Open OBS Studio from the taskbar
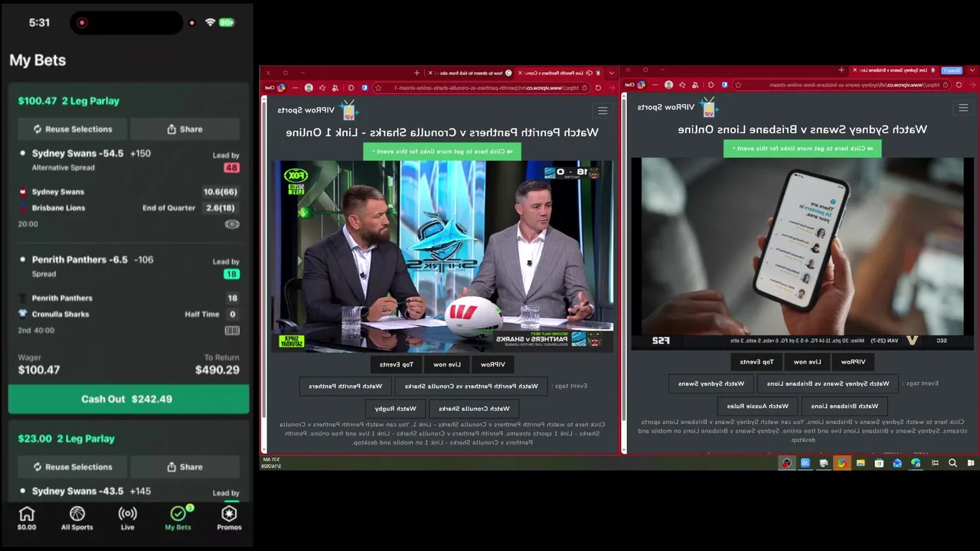Image resolution: width=980 pixels, height=551 pixels. (787, 463)
